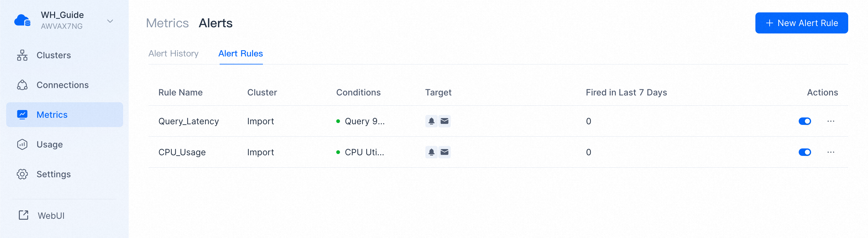Click the truncated Query 9 condition text
The image size is (868, 238).
click(x=365, y=121)
